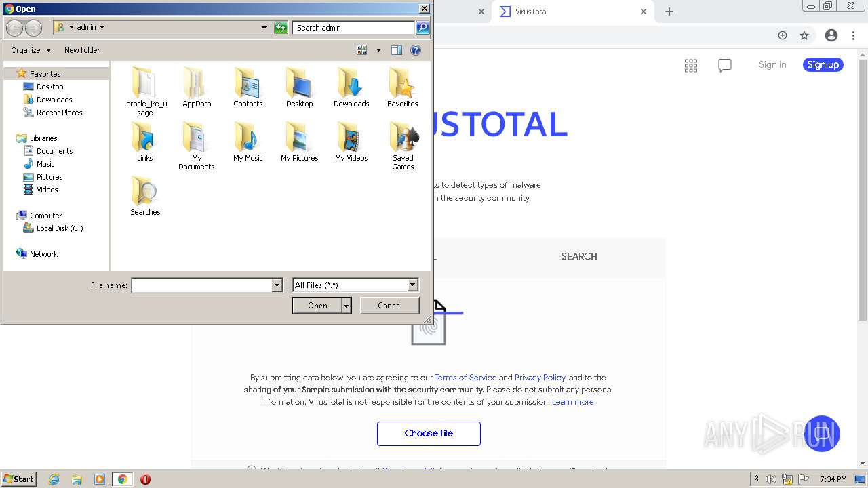The height and width of the screenshot is (488, 868).
Task: Change the view using the views icon
Action: point(362,50)
